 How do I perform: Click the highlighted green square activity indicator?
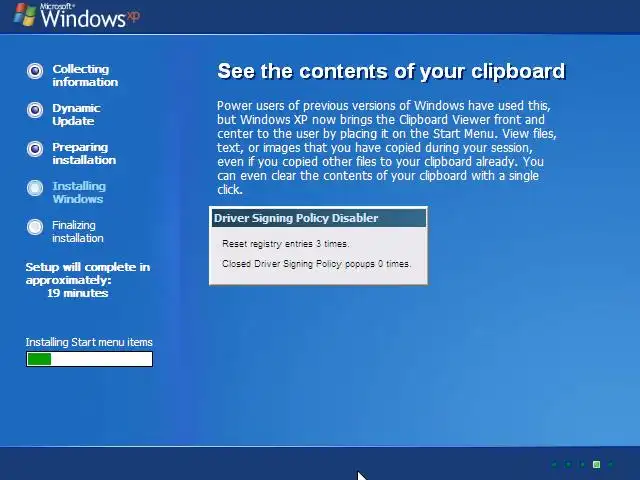tap(596, 464)
